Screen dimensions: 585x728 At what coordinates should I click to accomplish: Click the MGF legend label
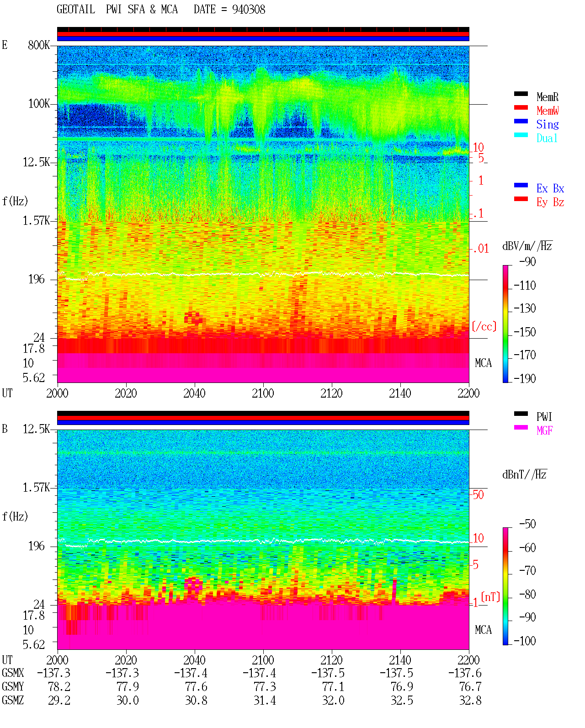[544, 430]
